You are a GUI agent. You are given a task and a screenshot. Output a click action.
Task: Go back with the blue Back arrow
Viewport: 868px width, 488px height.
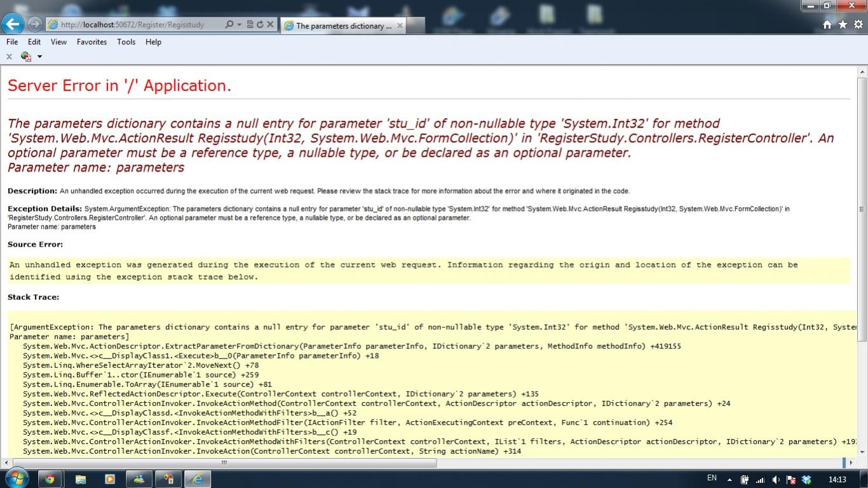13,24
